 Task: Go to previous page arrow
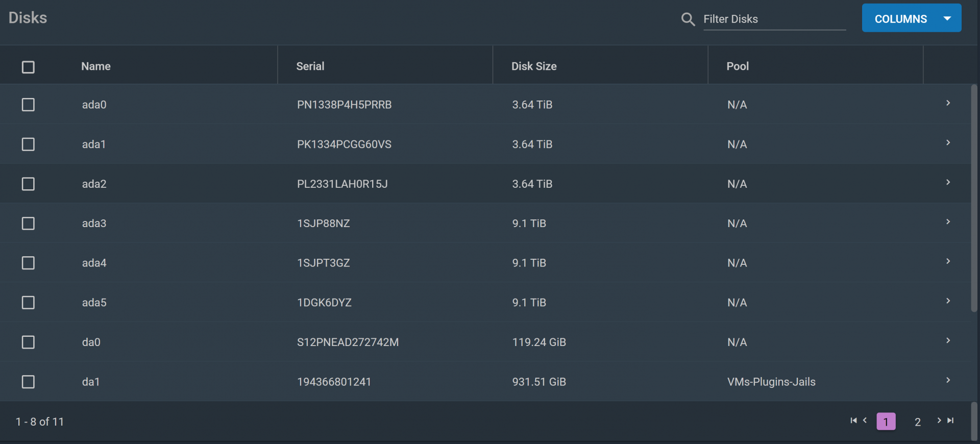click(x=865, y=421)
